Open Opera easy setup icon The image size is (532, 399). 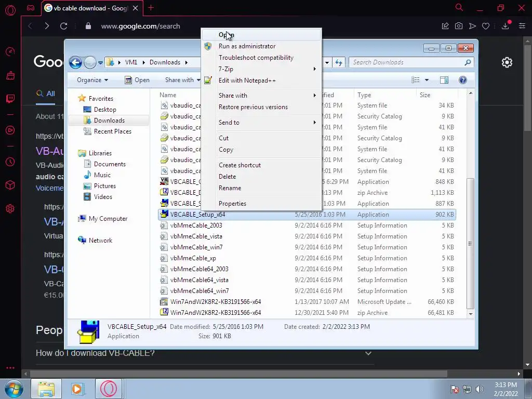(522, 26)
